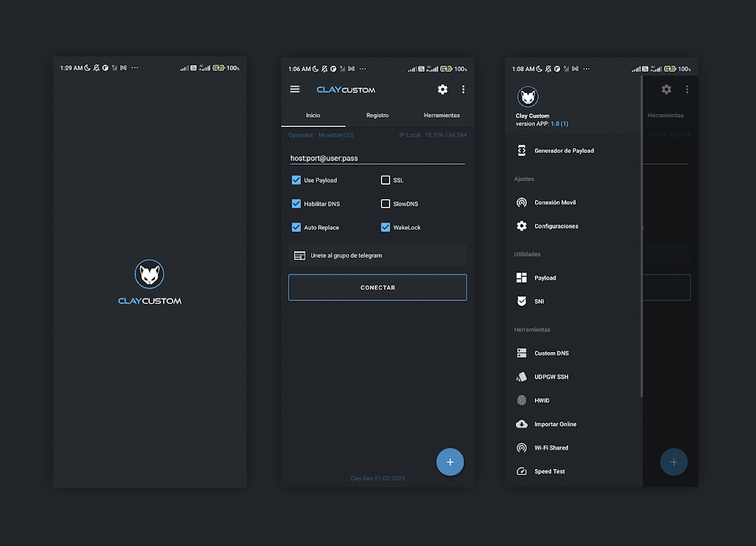
Task: Switch to the Registro tab
Action: pyautogui.click(x=377, y=115)
